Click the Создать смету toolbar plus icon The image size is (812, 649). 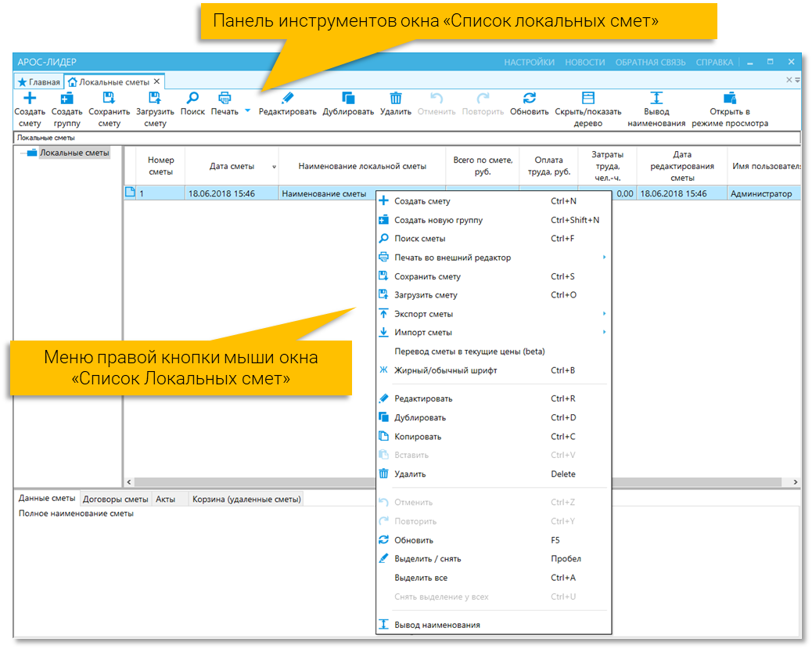(30, 98)
